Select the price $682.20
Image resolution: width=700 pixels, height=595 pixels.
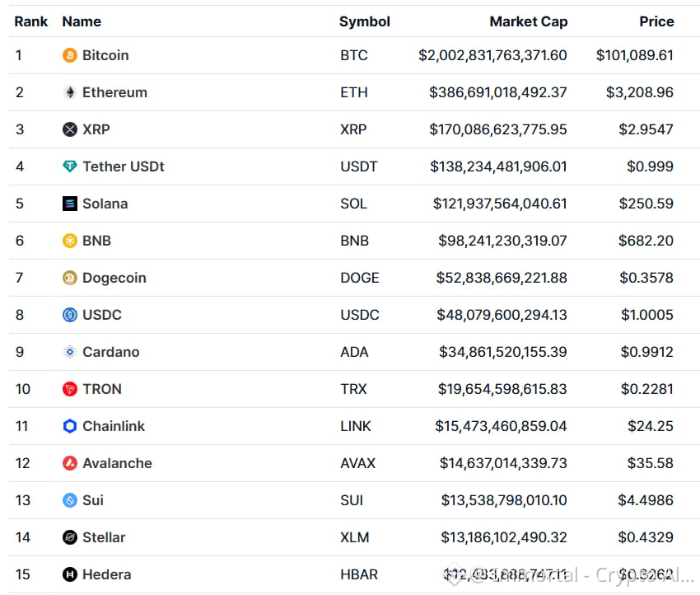(x=646, y=241)
